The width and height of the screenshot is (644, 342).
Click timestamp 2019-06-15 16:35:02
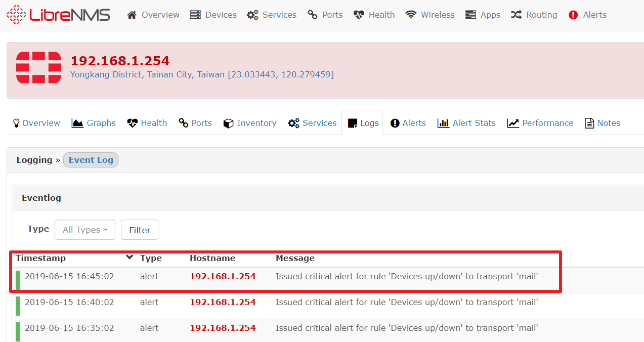(69, 328)
